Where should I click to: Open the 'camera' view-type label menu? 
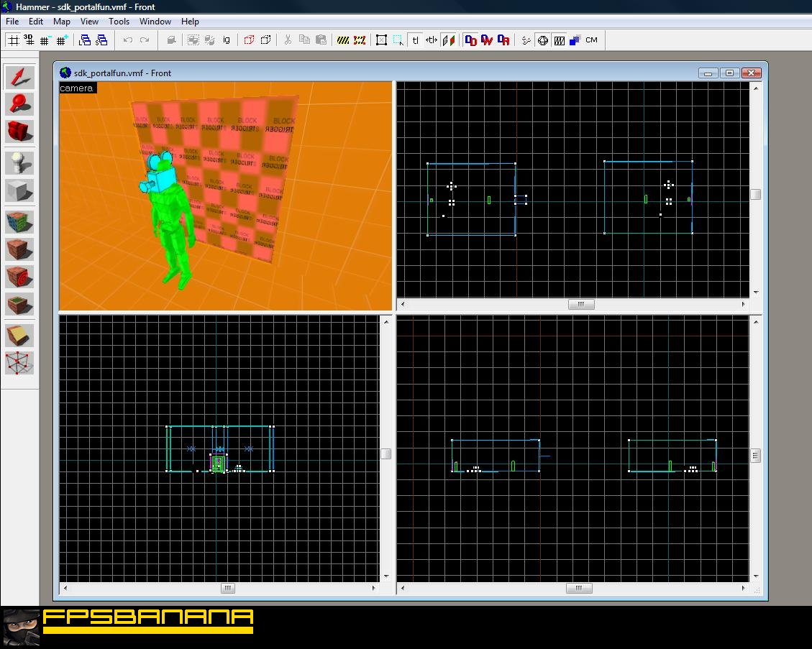pyautogui.click(x=77, y=88)
